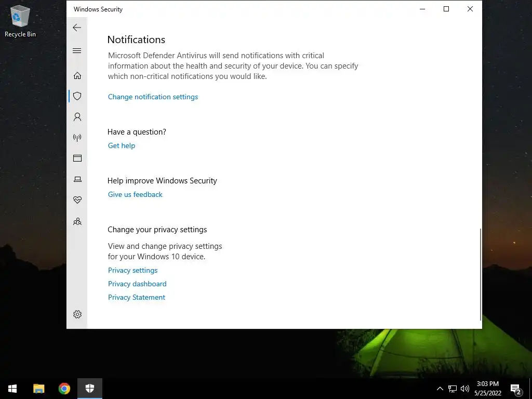Show hidden icons in system tray

pos(440,389)
